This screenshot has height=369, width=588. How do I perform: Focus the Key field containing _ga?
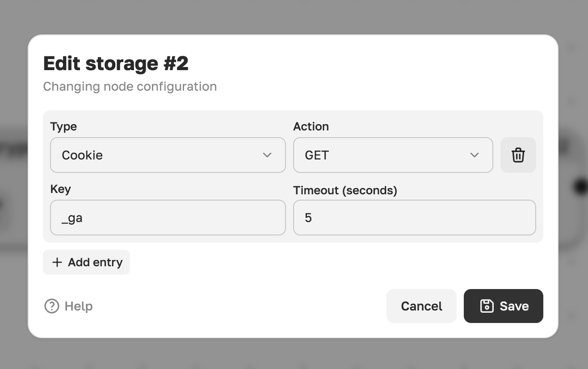[168, 218]
